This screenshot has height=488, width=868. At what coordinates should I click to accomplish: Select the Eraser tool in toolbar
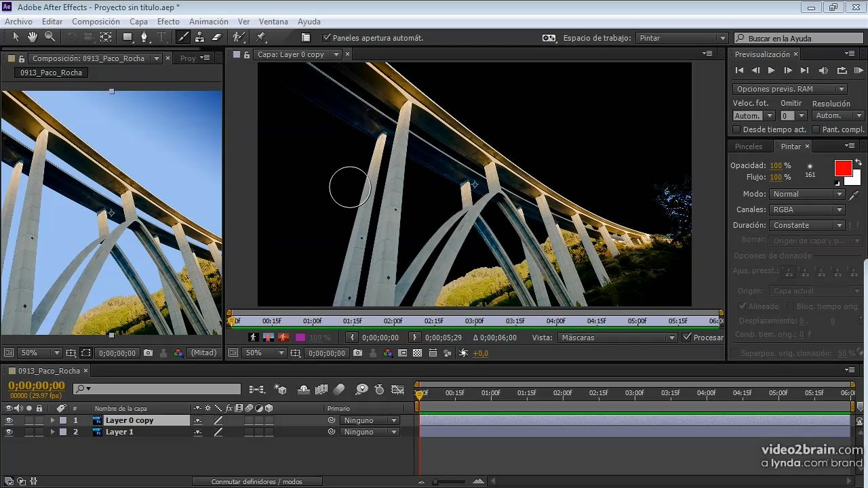pyautogui.click(x=217, y=37)
